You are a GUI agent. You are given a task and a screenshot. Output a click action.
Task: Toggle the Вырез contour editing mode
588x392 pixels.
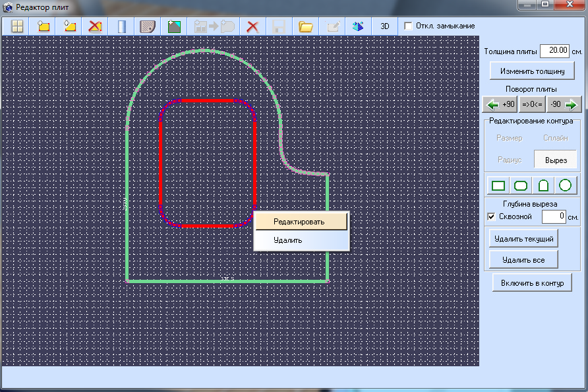click(556, 160)
